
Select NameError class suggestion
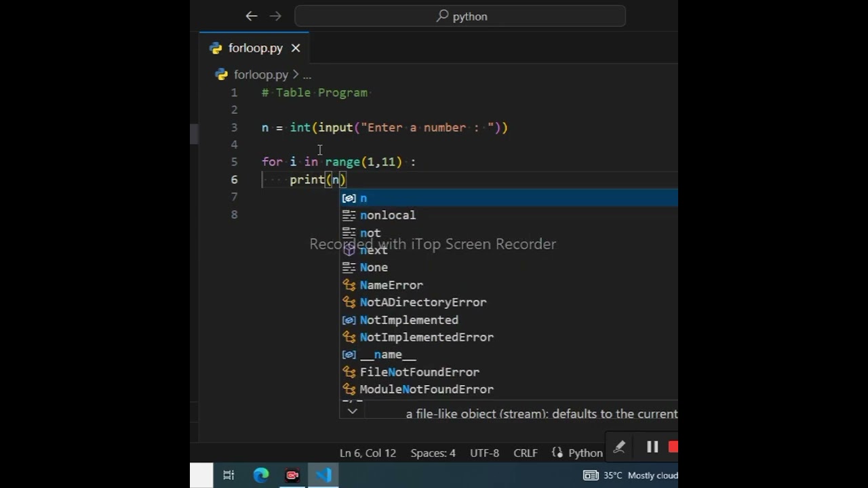coord(391,285)
